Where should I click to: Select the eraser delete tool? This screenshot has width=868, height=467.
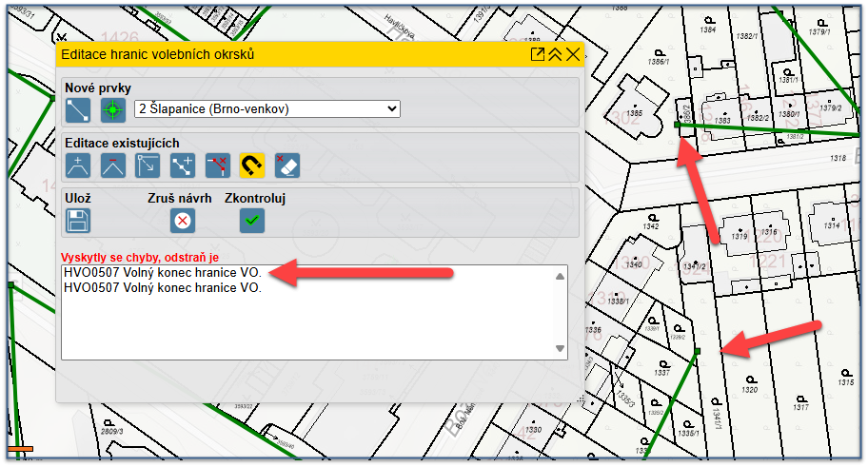point(286,165)
